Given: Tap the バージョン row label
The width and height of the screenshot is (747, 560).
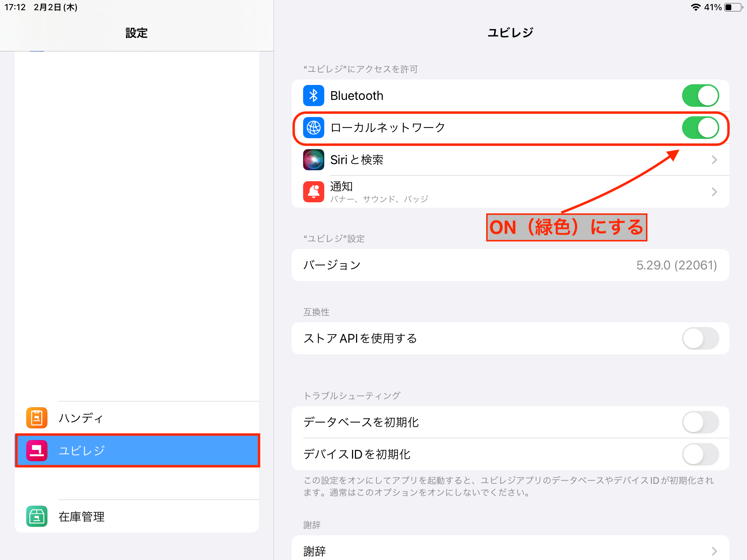Looking at the screenshot, I should click(332, 265).
